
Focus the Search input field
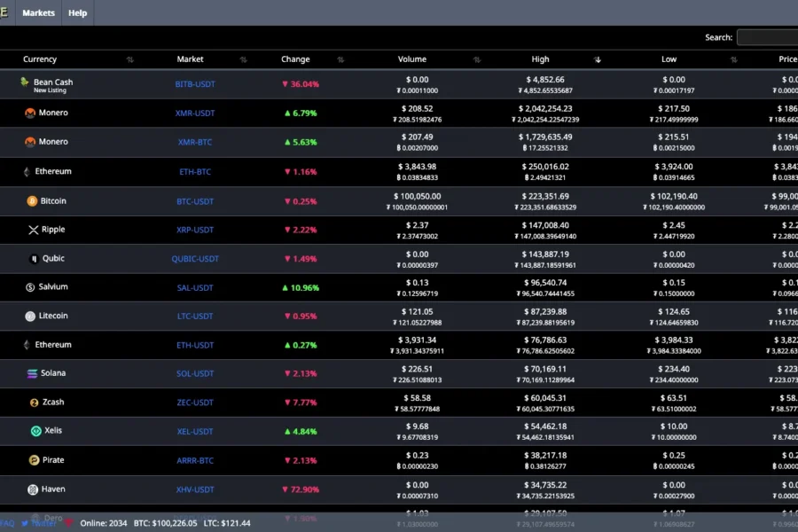click(x=768, y=37)
